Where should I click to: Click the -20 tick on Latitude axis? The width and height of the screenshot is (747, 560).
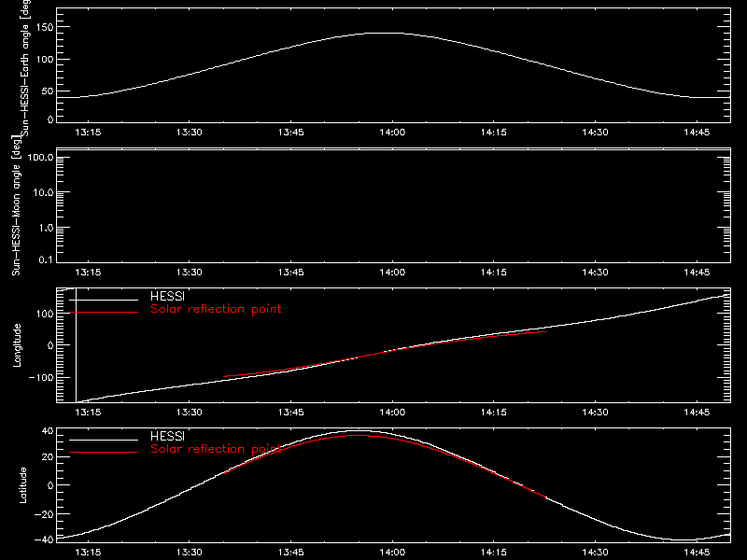(44, 514)
